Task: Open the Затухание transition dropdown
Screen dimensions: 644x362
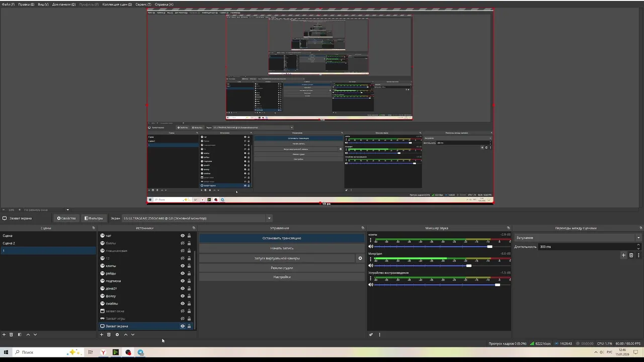Action: (x=578, y=237)
